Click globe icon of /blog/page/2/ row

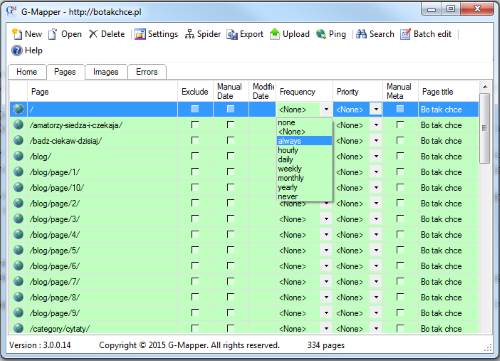[x=19, y=203]
